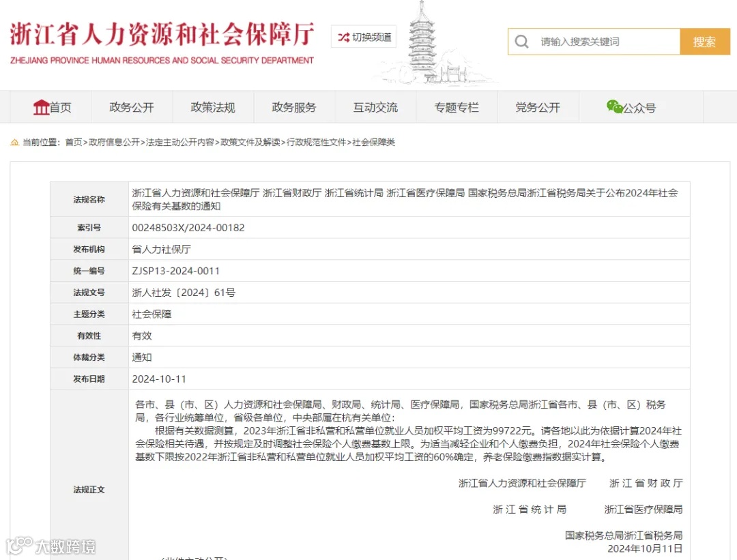Viewport: 737px width, 560px height.
Task: Select document number 浙人社发〔2024〕61号
Action: pyautogui.click(x=184, y=293)
